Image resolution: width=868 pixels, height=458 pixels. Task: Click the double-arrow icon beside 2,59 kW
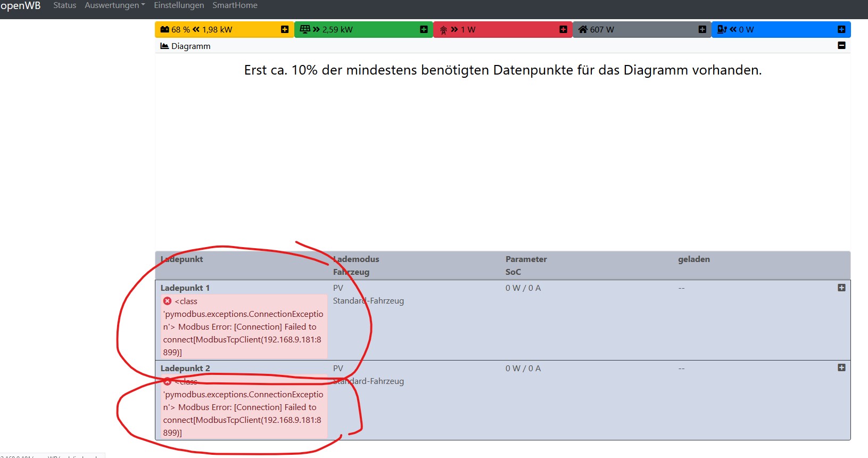(317, 29)
